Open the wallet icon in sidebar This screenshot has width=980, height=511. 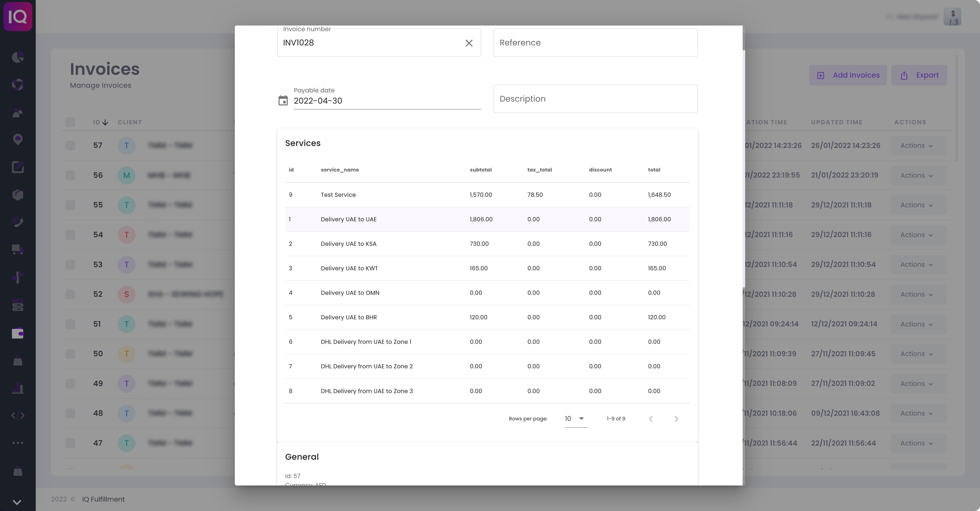pos(18,333)
